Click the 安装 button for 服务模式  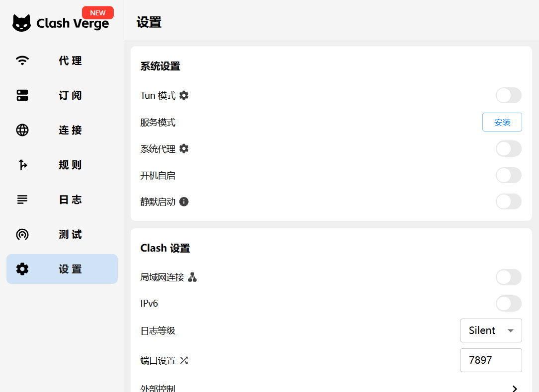(502, 122)
